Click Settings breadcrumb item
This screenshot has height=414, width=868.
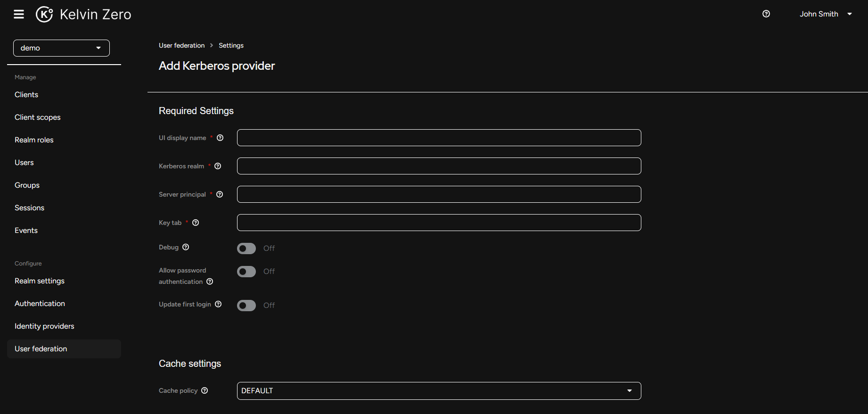tap(231, 45)
